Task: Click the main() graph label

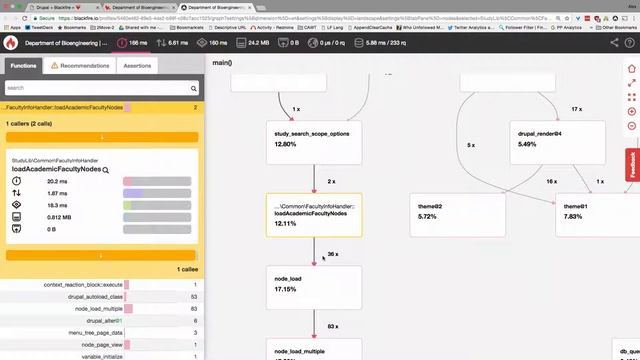Action: click(x=222, y=63)
